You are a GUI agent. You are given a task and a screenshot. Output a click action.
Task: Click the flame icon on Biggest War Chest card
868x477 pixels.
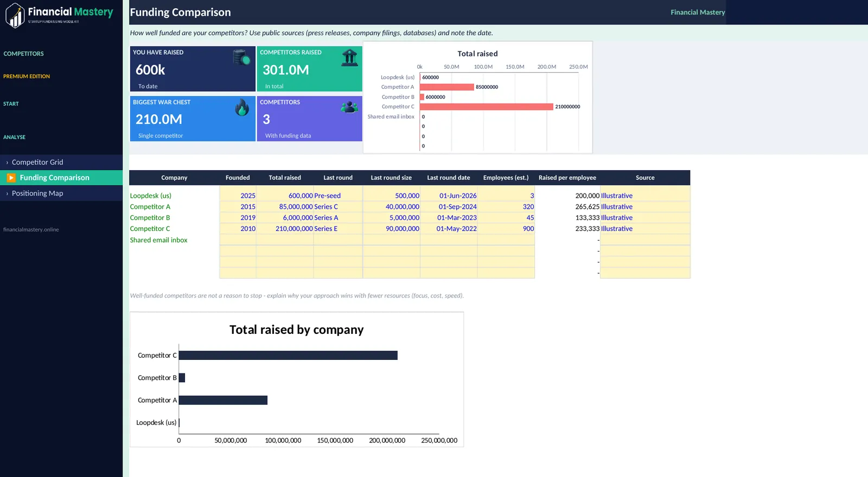tap(242, 107)
